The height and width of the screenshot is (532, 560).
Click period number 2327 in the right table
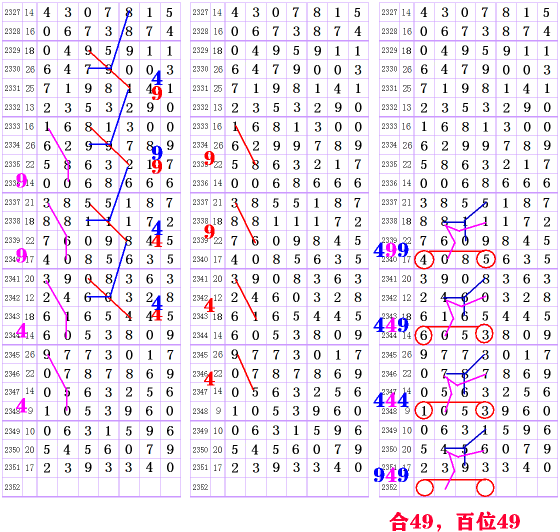[389, 12]
